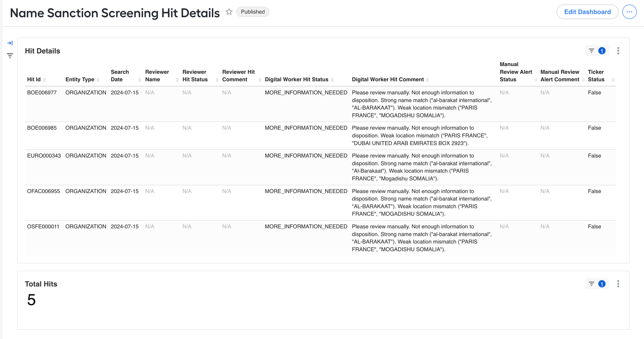Click MORE_INFORMATION_NEEDED in the BOE006985 row
This screenshot has width=644, height=339.
click(x=306, y=128)
